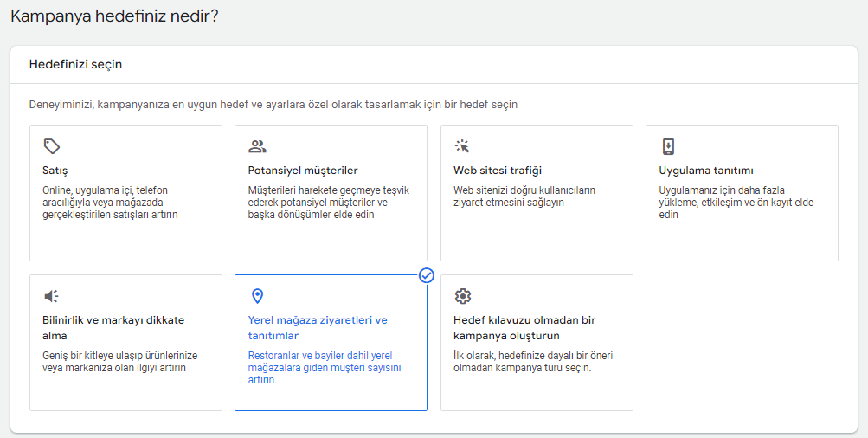Click the Web sitesi trafiği description text
The height and width of the screenshot is (438, 868).
[x=524, y=196]
